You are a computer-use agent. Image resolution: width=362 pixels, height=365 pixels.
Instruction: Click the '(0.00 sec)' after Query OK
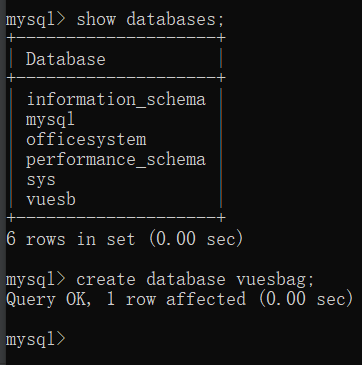click(306, 299)
